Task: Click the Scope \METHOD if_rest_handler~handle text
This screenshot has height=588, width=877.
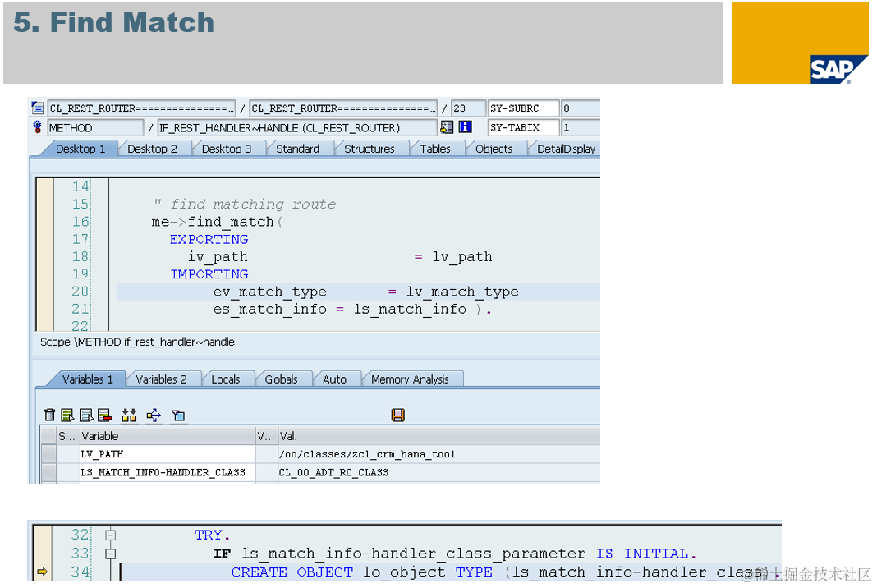Action: coord(137,342)
